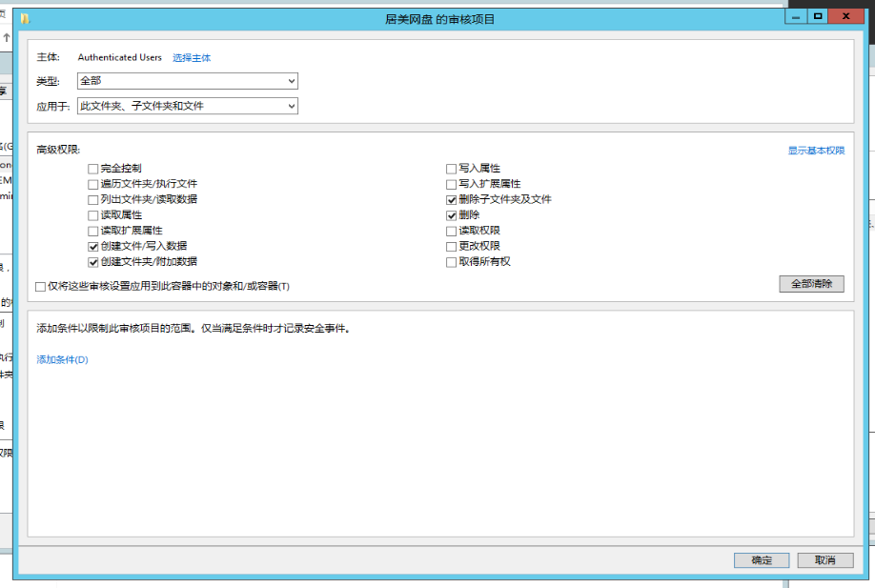Check 读取扩展属性 permission
Viewport: 875px width, 588px height.
(93, 231)
